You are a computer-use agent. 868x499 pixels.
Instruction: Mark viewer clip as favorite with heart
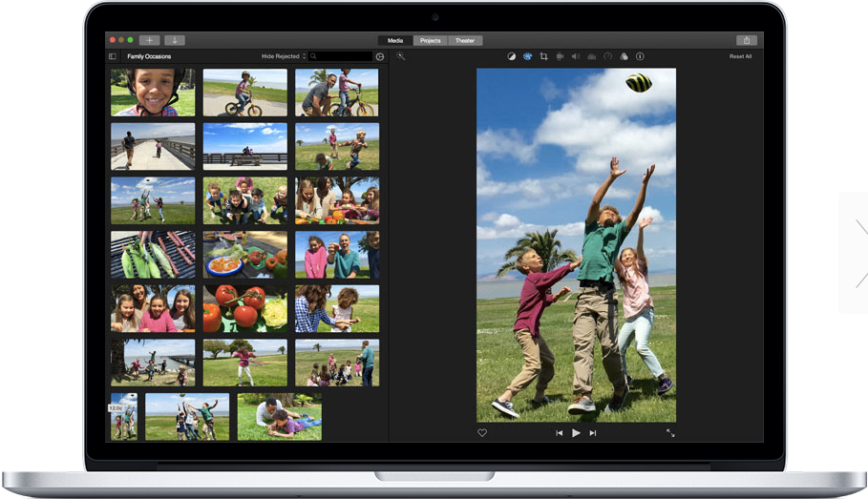[482, 433]
